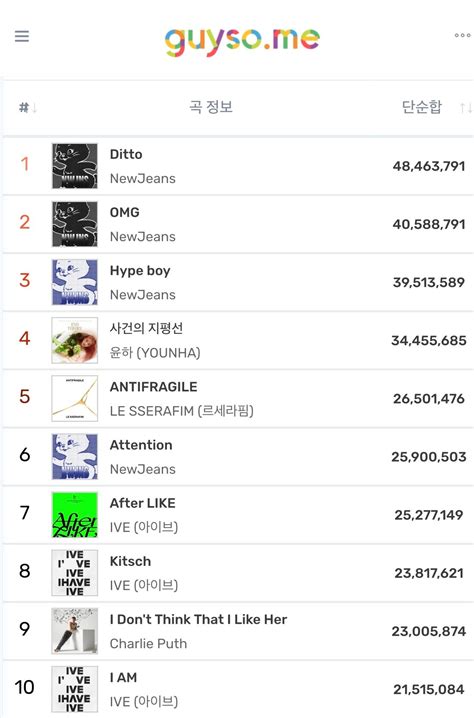Select the I AM song title
This screenshot has height=718, width=474.
click(x=123, y=677)
